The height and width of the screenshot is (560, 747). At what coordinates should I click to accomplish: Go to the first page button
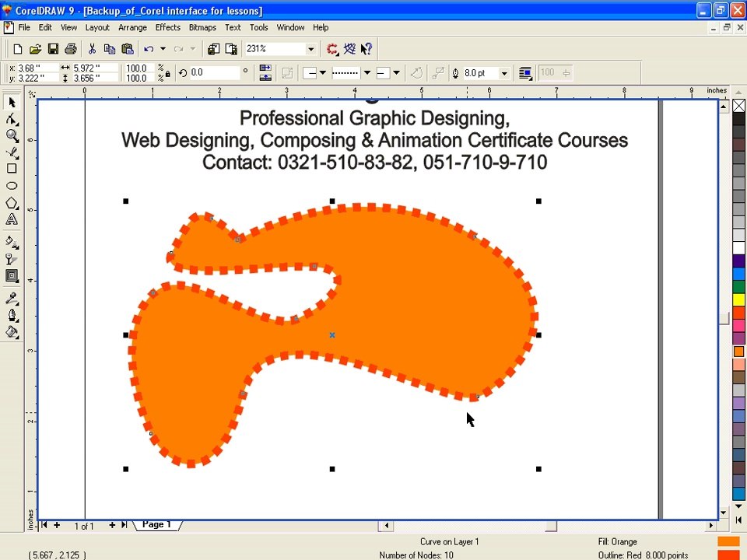click(x=44, y=525)
